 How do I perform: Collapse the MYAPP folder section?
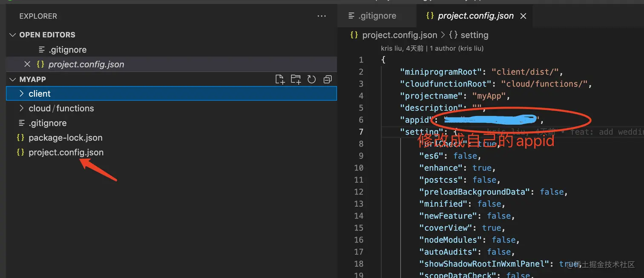[x=13, y=79]
